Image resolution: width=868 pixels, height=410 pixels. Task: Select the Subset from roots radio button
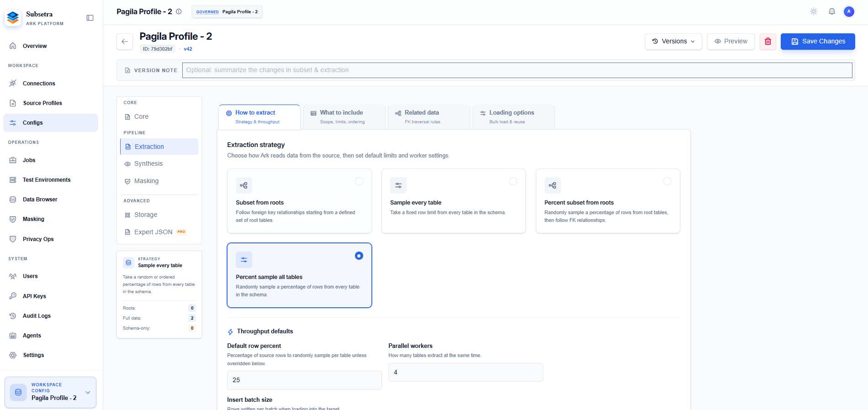click(x=359, y=181)
